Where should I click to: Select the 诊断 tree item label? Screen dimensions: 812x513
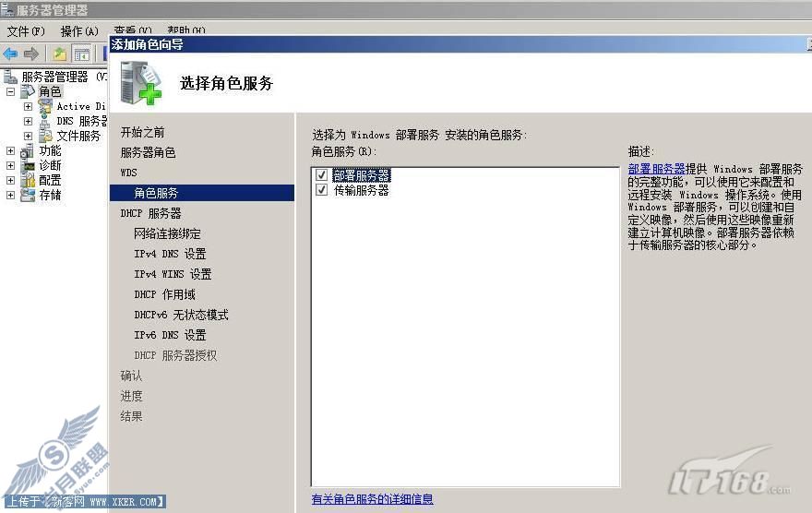50,166
